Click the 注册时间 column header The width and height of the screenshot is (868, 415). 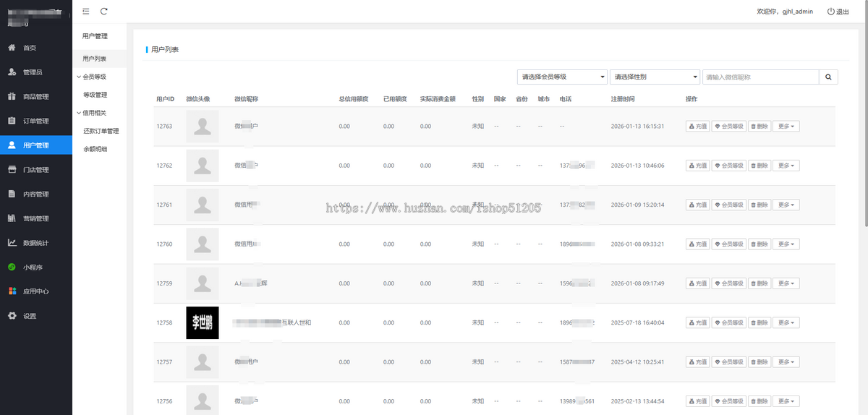[623, 98]
